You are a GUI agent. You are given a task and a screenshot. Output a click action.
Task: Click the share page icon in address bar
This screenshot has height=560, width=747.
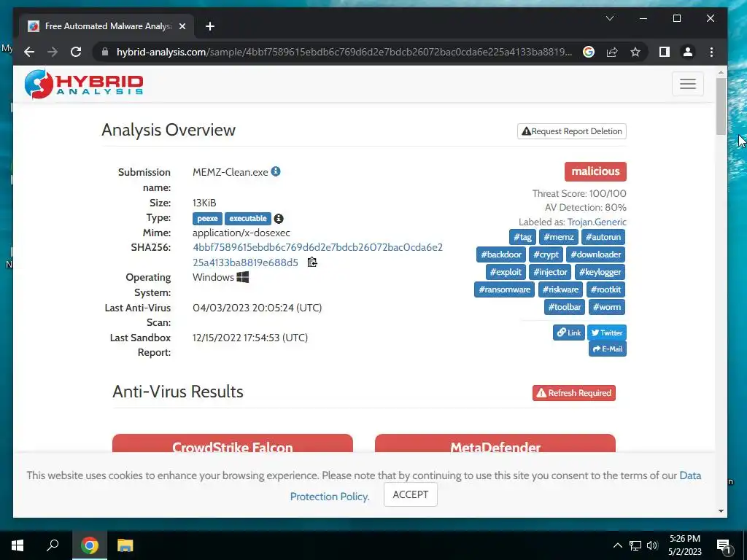point(612,52)
